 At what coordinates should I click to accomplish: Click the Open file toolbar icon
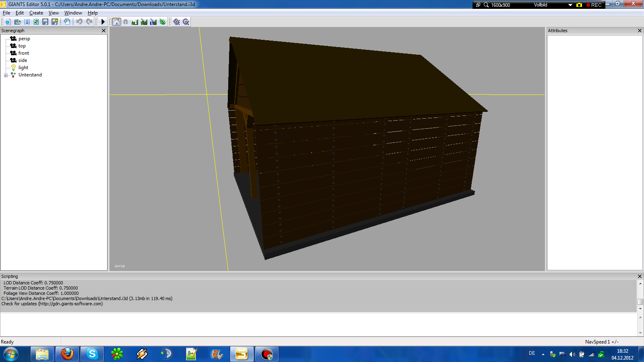(x=17, y=22)
